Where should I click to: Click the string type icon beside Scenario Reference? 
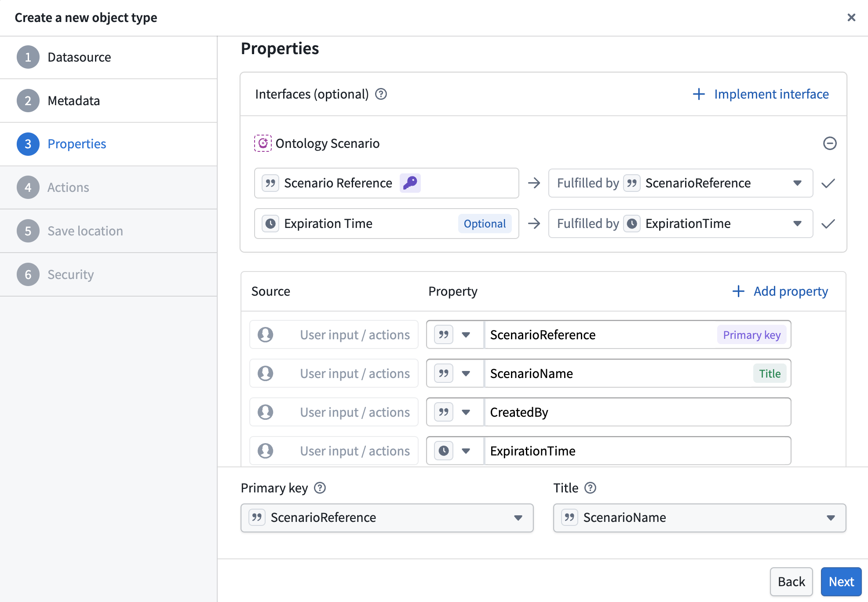[270, 183]
